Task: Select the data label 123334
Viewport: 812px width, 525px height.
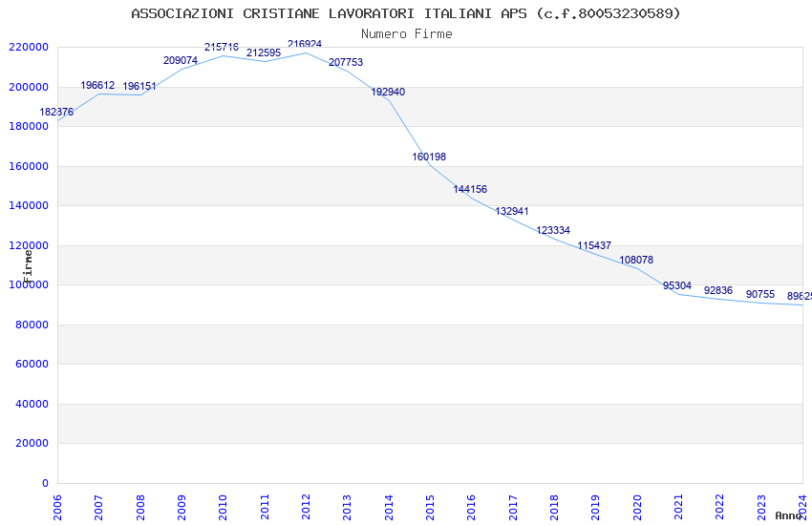Action: 553,231
